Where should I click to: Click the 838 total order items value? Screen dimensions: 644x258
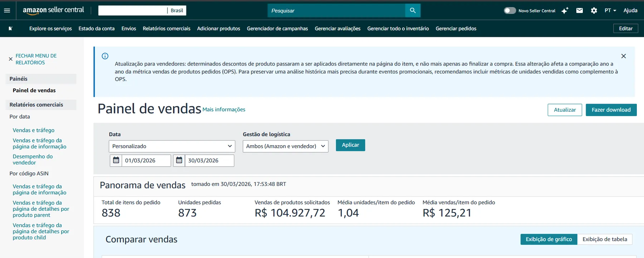pyautogui.click(x=111, y=213)
